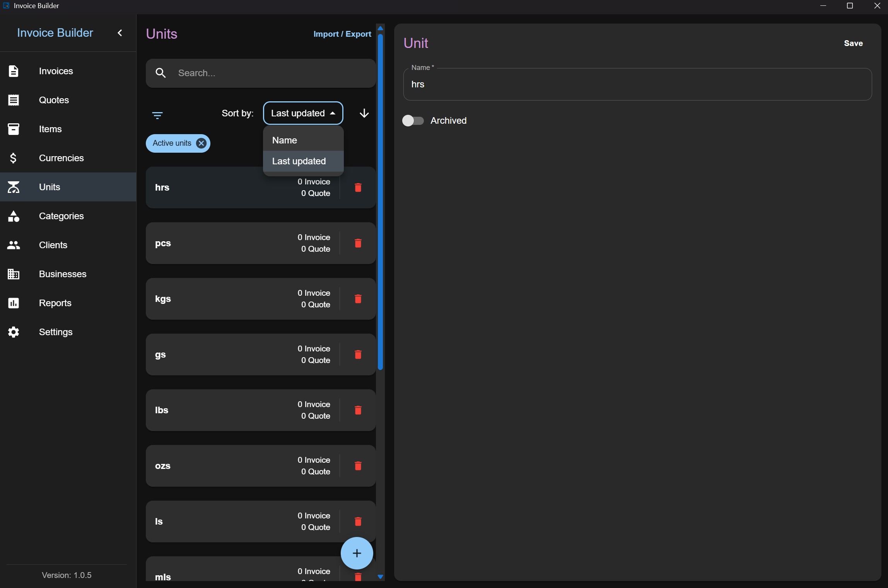Delete the hrs unit
This screenshot has width=888, height=588.
(x=358, y=187)
